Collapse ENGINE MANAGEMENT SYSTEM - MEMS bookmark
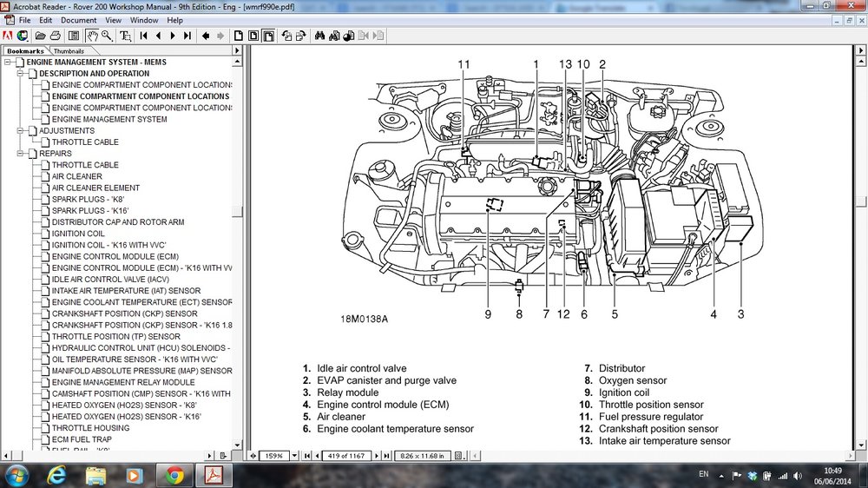The image size is (868, 488). (x=8, y=62)
